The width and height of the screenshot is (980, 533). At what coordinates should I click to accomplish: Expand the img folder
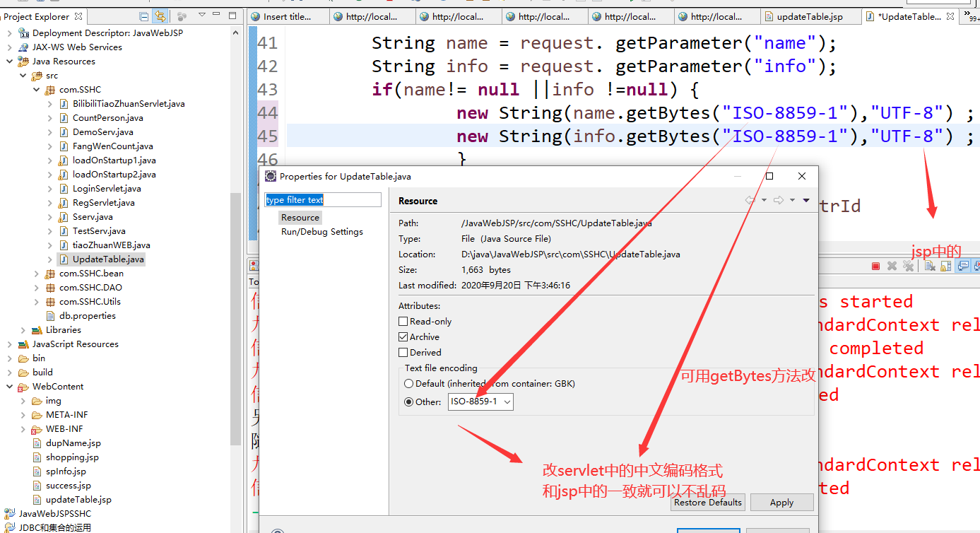(x=23, y=401)
